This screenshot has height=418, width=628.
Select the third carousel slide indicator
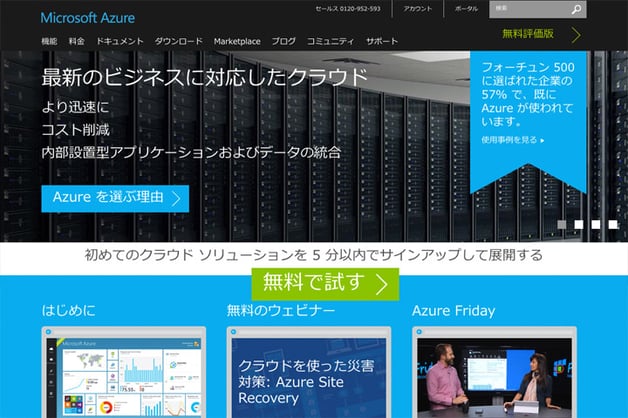point(596,225)
